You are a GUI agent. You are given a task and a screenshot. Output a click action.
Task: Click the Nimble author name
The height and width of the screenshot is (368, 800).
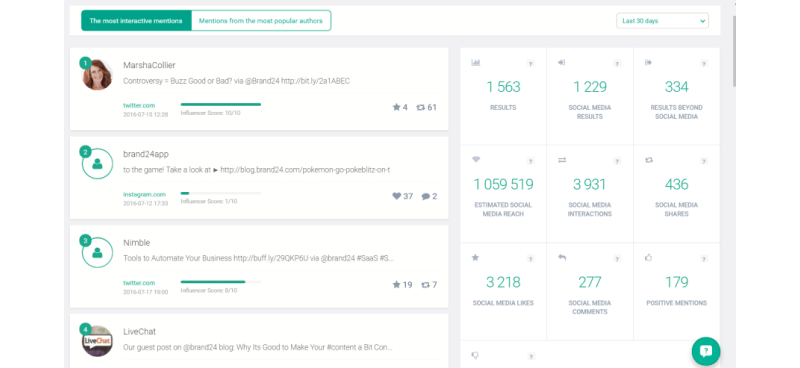tap(137, 243)
